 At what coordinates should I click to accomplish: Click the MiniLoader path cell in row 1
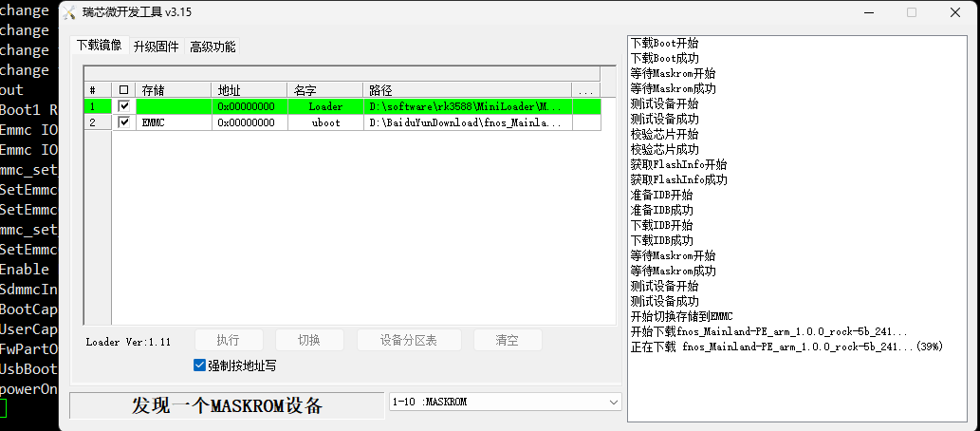[468, 106]
